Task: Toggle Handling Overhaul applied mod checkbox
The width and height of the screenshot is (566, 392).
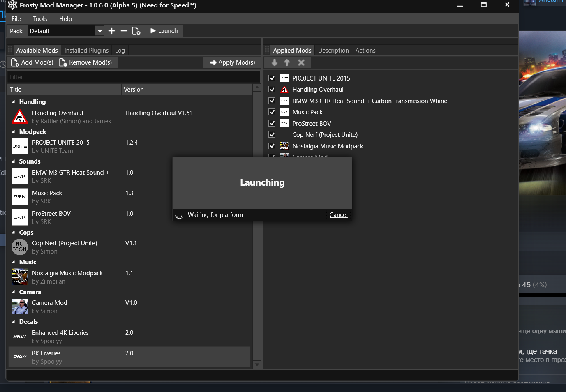Action: click(272, 89)
